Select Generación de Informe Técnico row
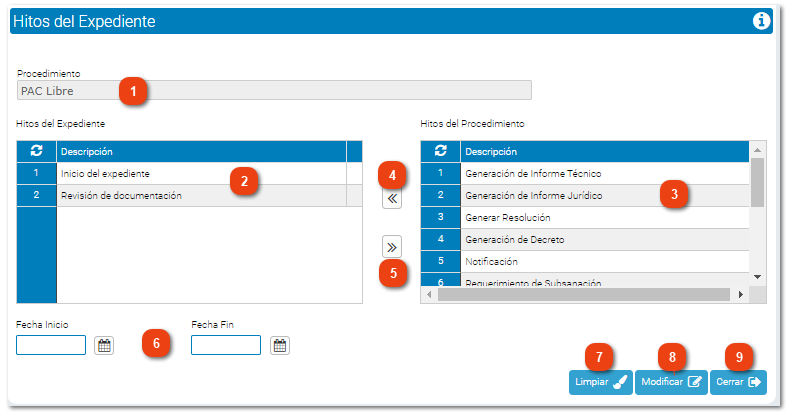This screenshot has height=415, width=789. pos(585,173)
